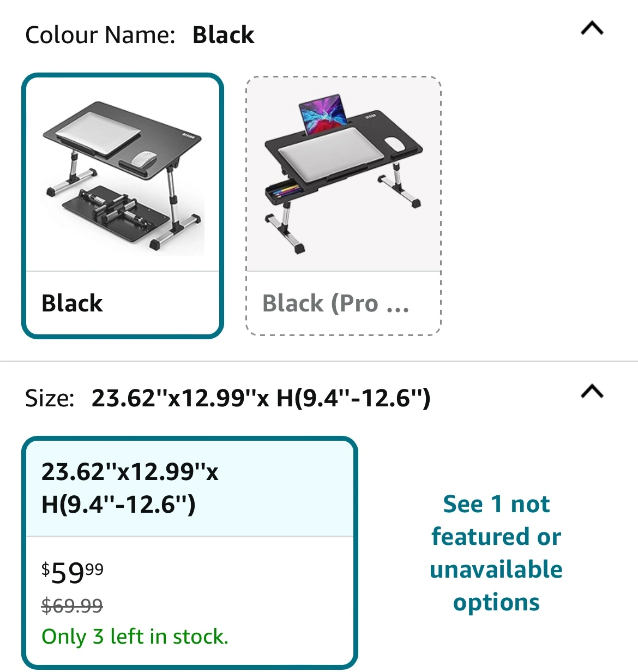The width and height of the screenshot is (638, 672).
Task: Select size 23.62"x12.99"x H(9.4"-12.6") option title
Action: click(x=130, y=488)
